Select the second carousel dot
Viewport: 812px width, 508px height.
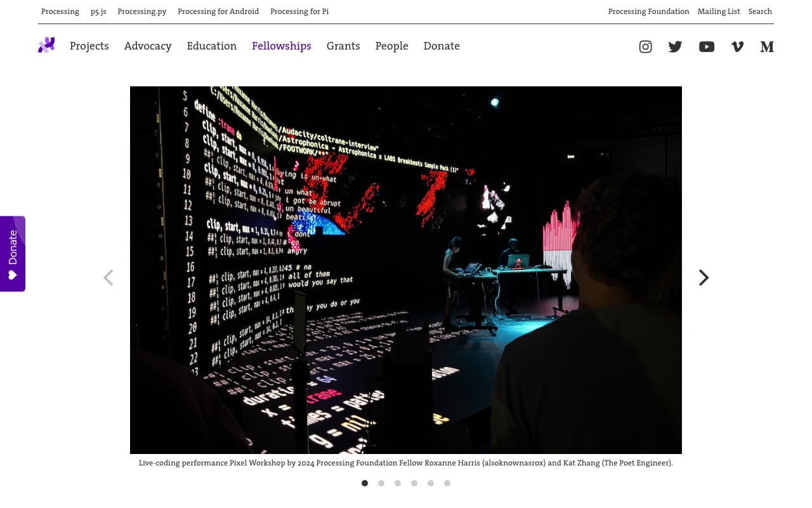pyautogui.click(x=381, y=483)
